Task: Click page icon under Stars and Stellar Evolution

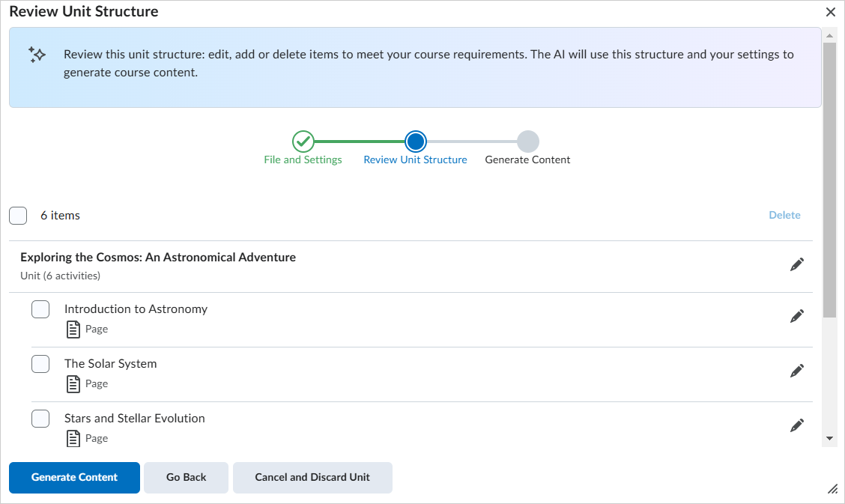Action: click(73, 438)
